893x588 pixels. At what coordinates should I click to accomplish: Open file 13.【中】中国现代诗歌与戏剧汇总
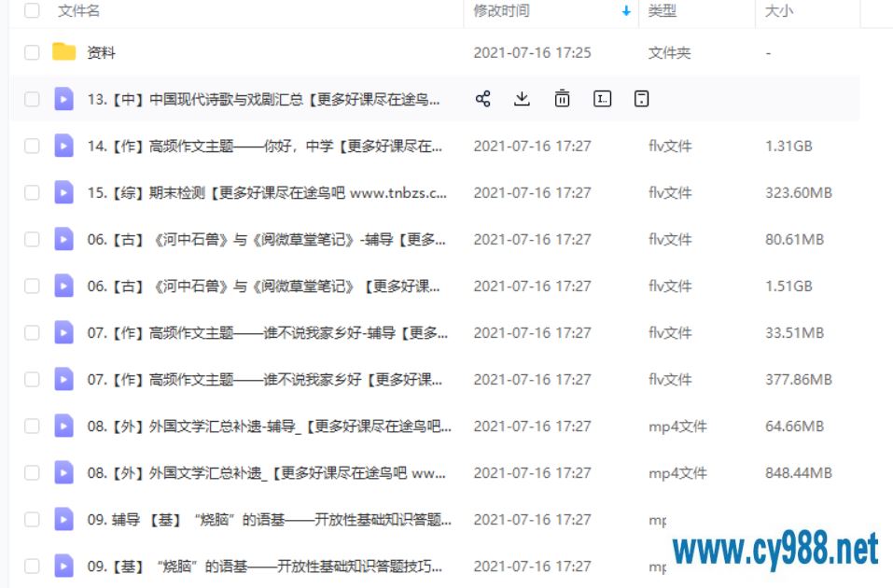(x=263, y=99)
